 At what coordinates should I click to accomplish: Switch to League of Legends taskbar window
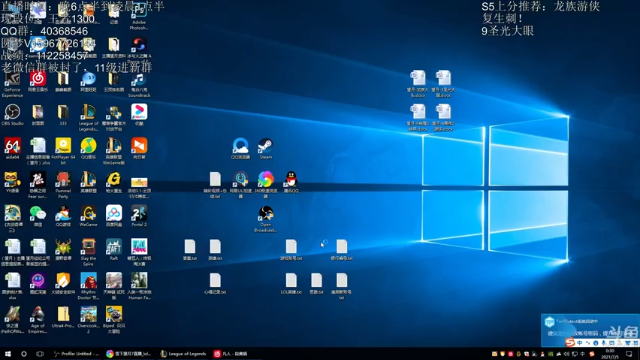[x=183, y=354]
